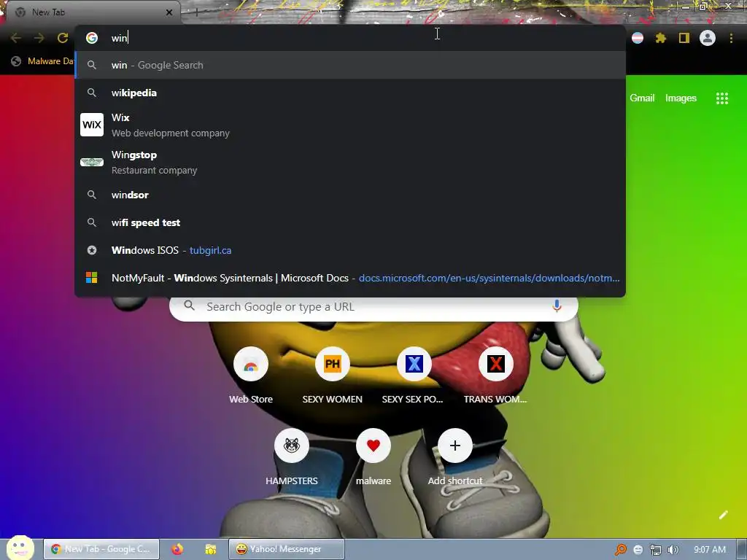This screenshot has width=747, height=560.
Task: Click the striped flag extension icon
Action: coord(638,38)
